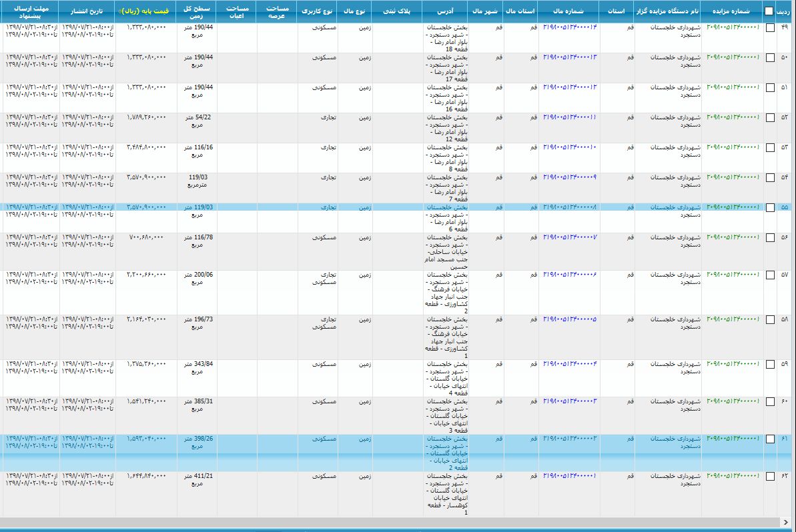Click property number link in row ۶۲

point(570,476)
